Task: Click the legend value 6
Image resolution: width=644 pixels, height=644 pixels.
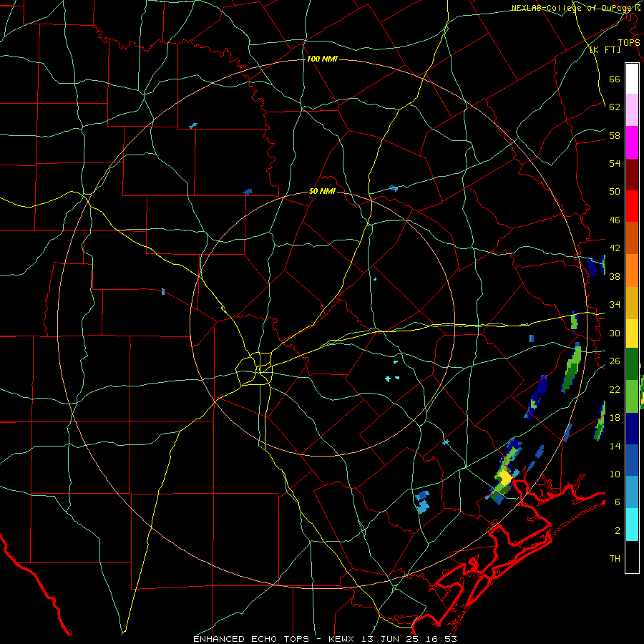Action: pos(617,502)
